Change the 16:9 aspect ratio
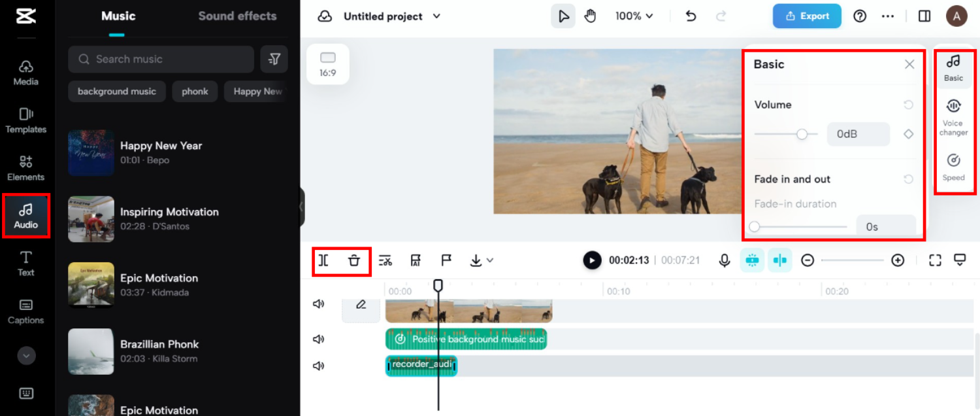980x416 pixels. [x=328, y=64]
